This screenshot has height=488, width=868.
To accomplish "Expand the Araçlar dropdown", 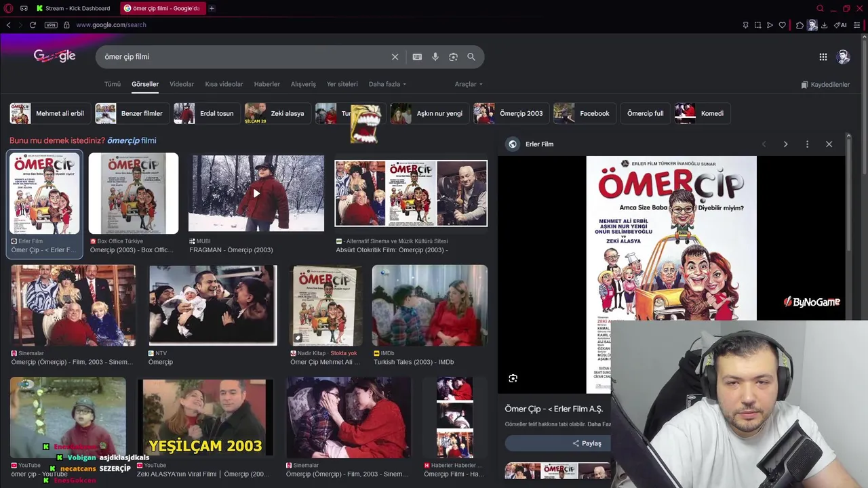I will click(469, 84).
